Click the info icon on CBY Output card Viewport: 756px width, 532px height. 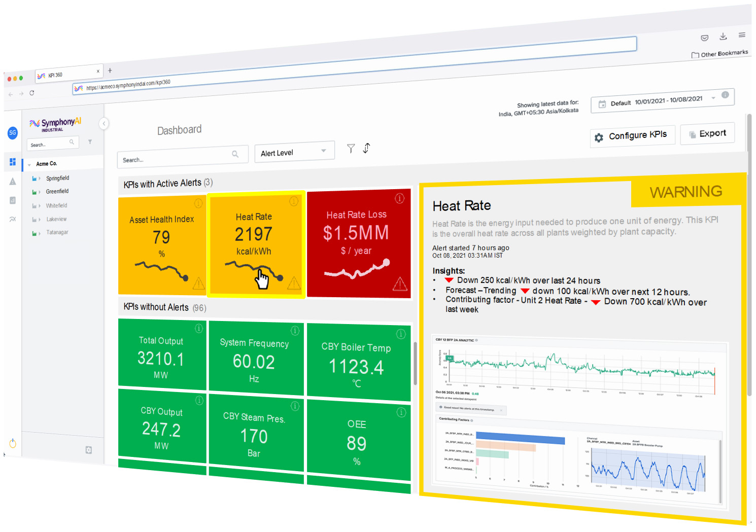coord(199,400)
